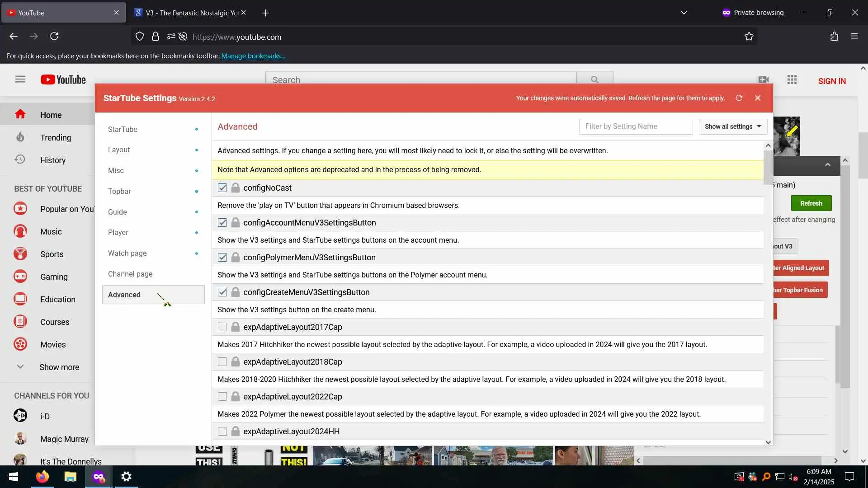The image size is (868, 488).
Task: Open YouTube hamburger guide menu
Action: click(20, 80)
